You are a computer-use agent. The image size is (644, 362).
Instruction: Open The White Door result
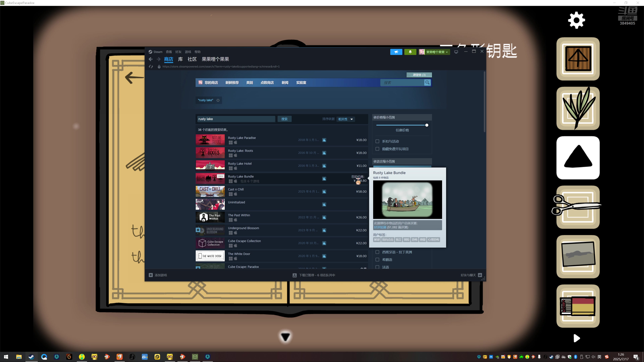[x=282, y=256]
